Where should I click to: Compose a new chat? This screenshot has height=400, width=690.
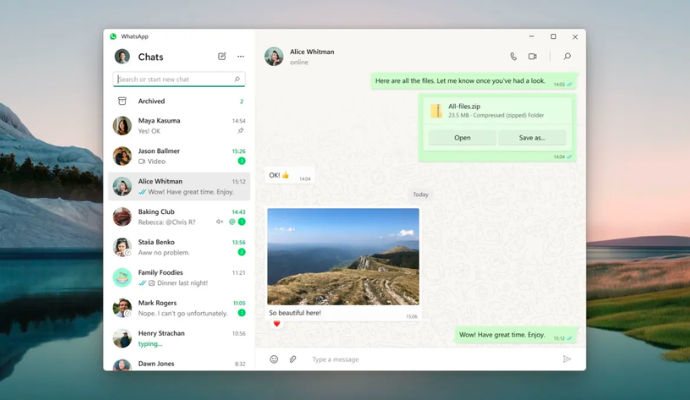point(222,56)
